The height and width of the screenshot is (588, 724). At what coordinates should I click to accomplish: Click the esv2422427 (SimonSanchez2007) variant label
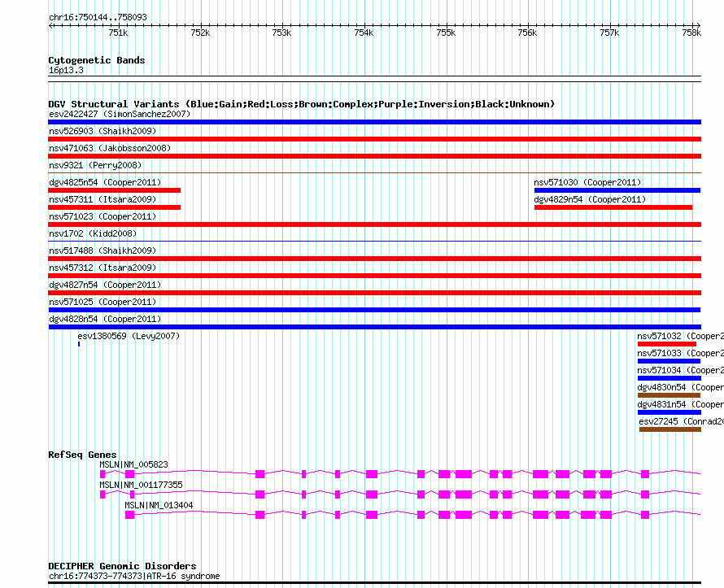click(x=120, y=114)
